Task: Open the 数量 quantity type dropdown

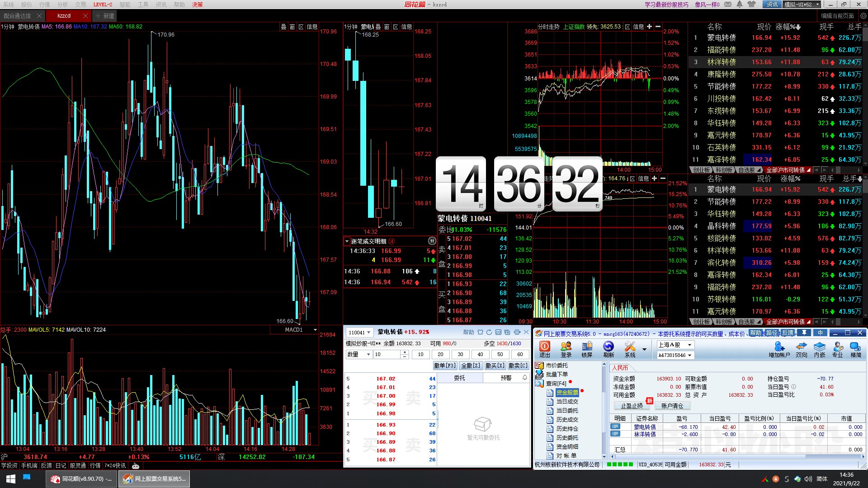Action: click(368, 355)
